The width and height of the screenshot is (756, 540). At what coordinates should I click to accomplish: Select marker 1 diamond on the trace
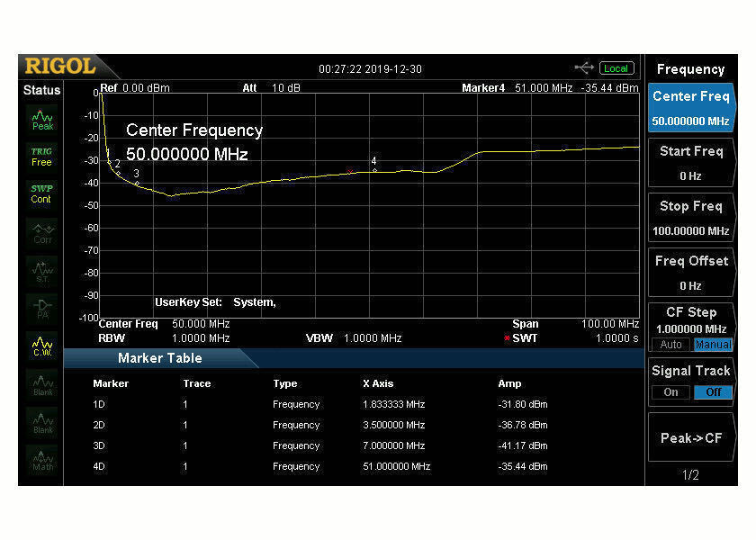(x=110, y=162)
